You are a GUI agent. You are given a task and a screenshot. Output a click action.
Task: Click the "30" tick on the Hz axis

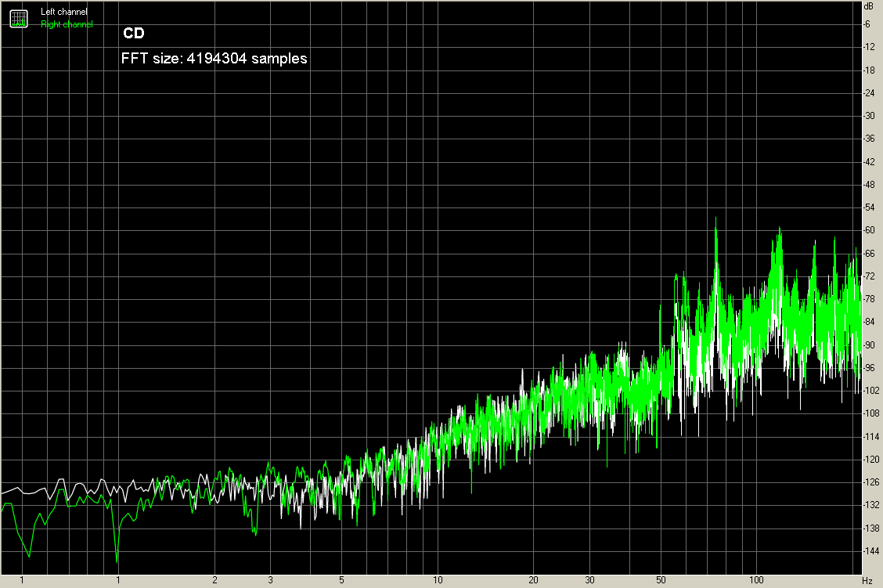tap(589, 580)
